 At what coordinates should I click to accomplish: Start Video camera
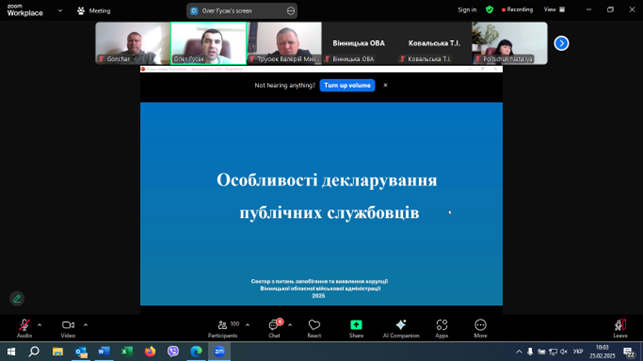pyautogui.click(x=68, y=328)
